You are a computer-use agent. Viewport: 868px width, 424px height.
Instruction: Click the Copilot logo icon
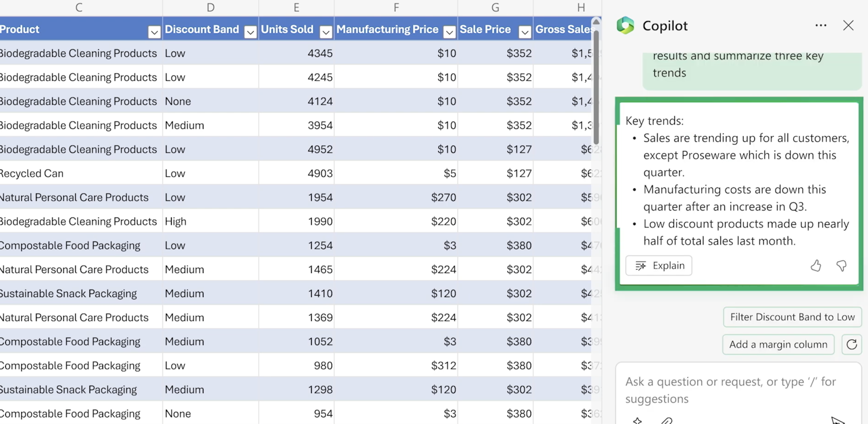(625, 25)
